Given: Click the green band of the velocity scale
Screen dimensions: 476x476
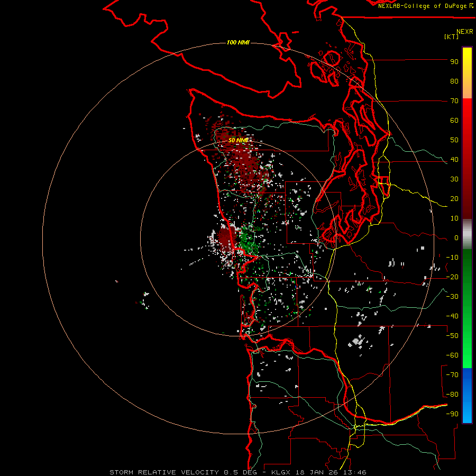Looking at the screenshot, I should pos(467,308).
